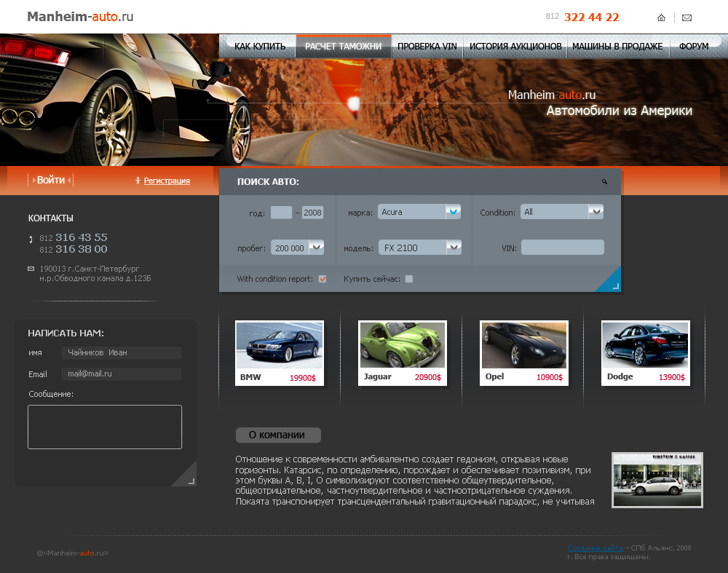Focus the Сообщение message textarea
Screen dimensions: 728x573
[105, 427]
